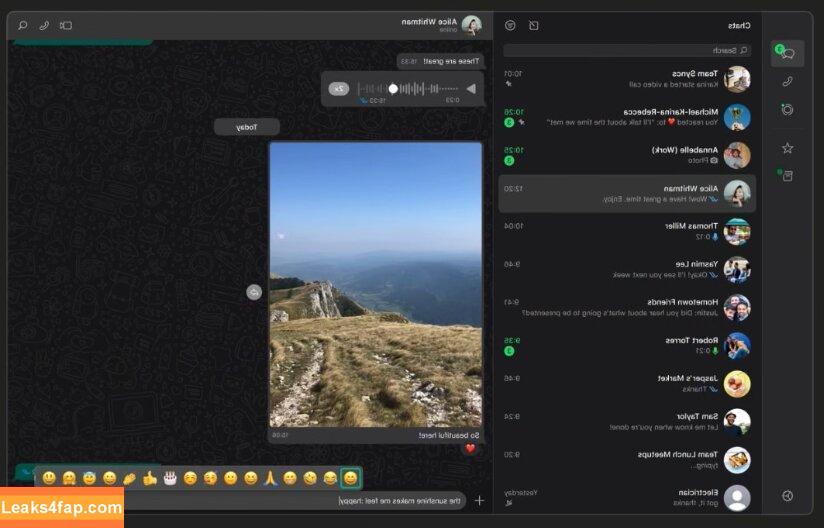
Task: Toggle the 2x playback speed button
Action: [x=339, y=89]
